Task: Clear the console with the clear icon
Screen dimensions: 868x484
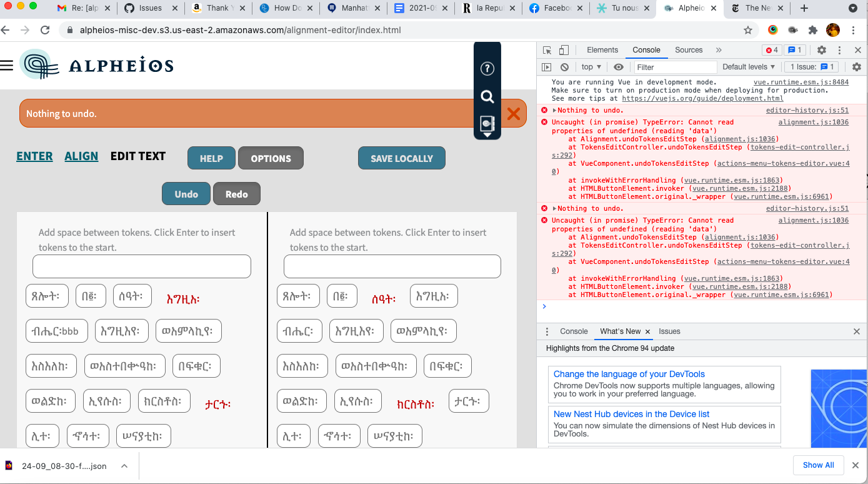Action: pyautogui.click(x=564, y=67)
